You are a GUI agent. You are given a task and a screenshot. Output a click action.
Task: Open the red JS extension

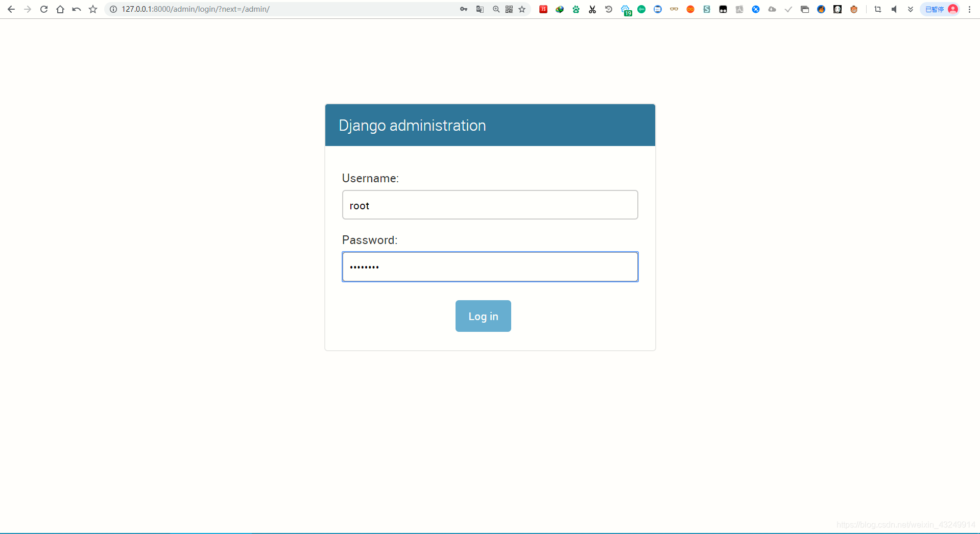[x=543, y=9]
